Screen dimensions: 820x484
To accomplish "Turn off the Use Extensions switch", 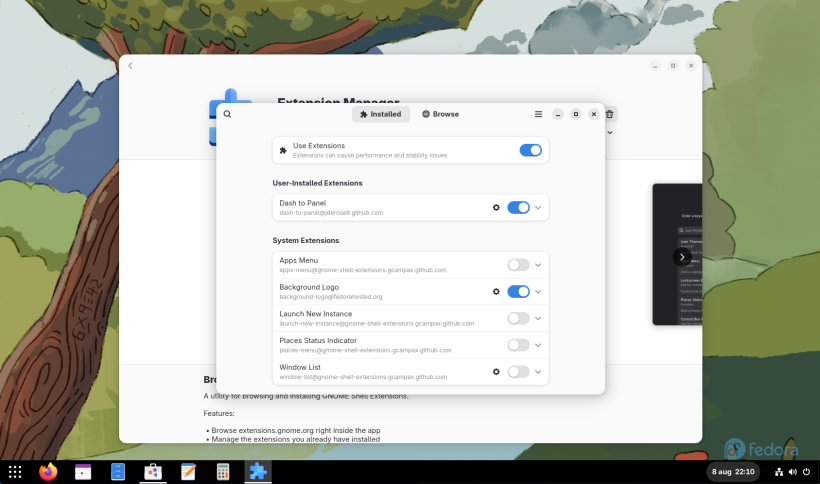I will click(x=530, y=151).
